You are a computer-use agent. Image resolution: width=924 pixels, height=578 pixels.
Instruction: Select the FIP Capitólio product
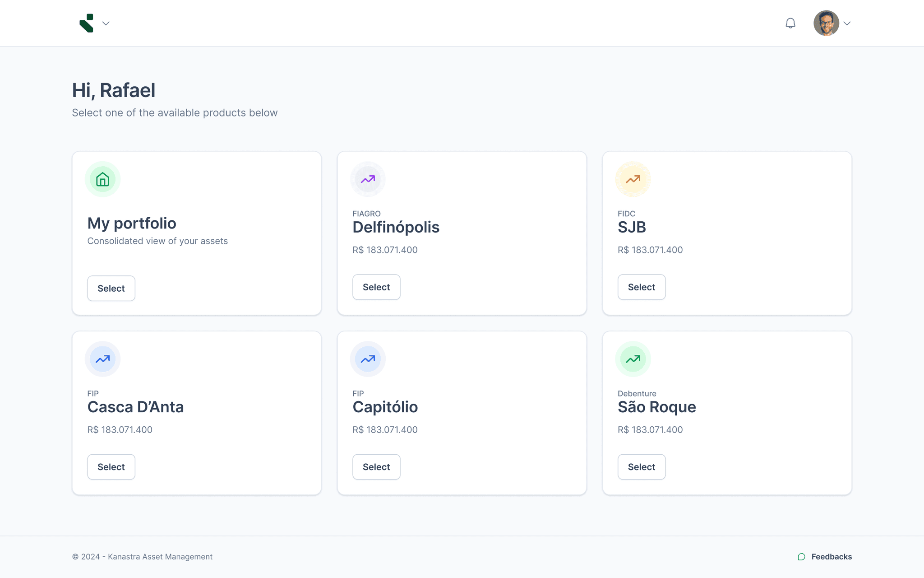click(376, 466)
